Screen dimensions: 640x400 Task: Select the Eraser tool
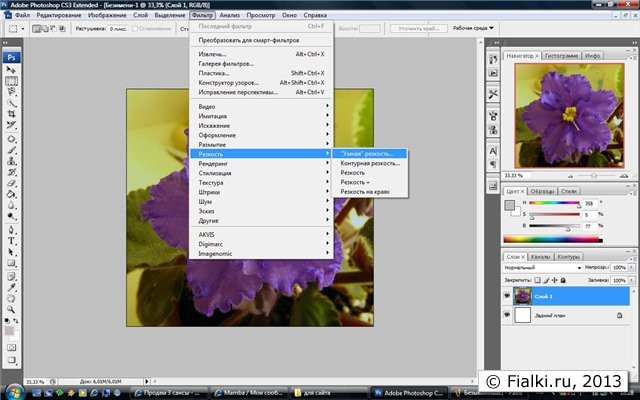point(11,183)
